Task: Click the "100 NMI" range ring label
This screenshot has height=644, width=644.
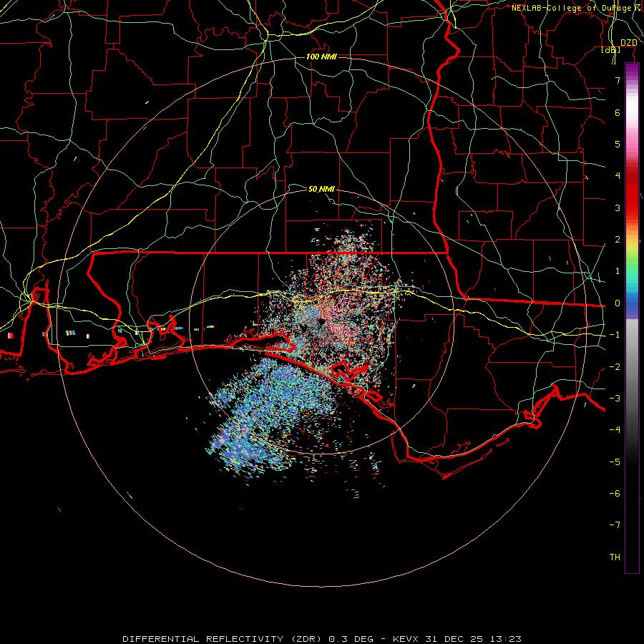Action: [321, 57]
